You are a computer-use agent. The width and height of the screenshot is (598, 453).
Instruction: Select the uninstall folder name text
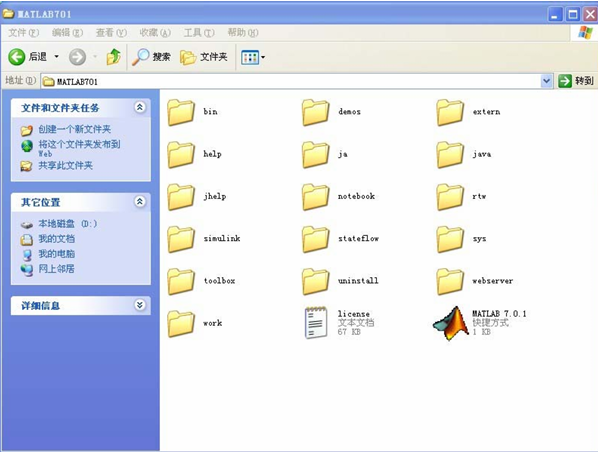pyautogui.click(x=358, y=281)
